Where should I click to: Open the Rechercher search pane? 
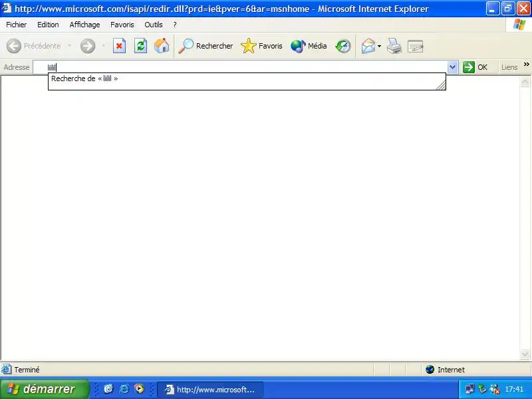[205, 46]
